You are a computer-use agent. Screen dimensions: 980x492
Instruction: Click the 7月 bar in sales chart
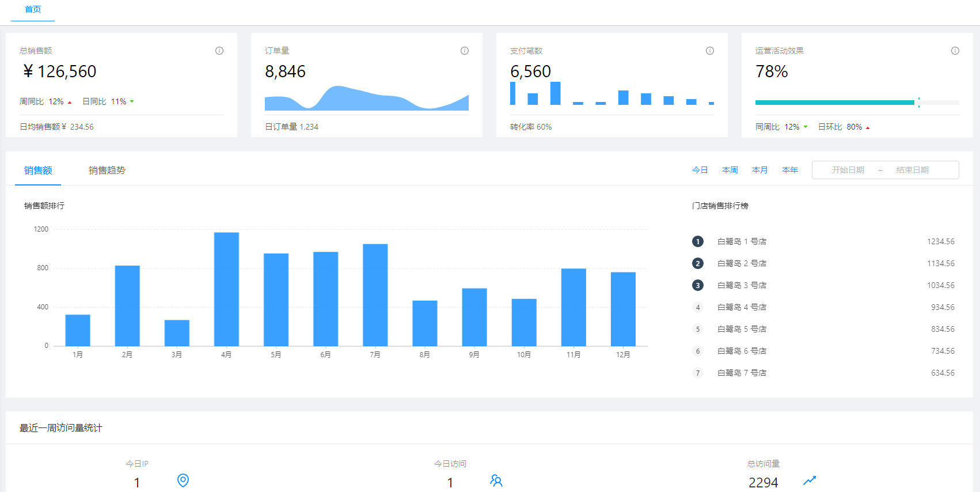click(x=375, y=295)
